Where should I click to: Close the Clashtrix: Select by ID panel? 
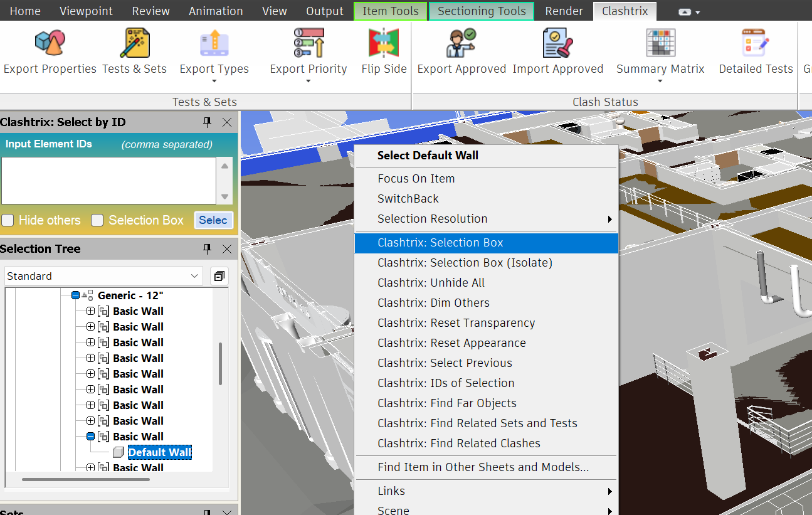(227, 122)
